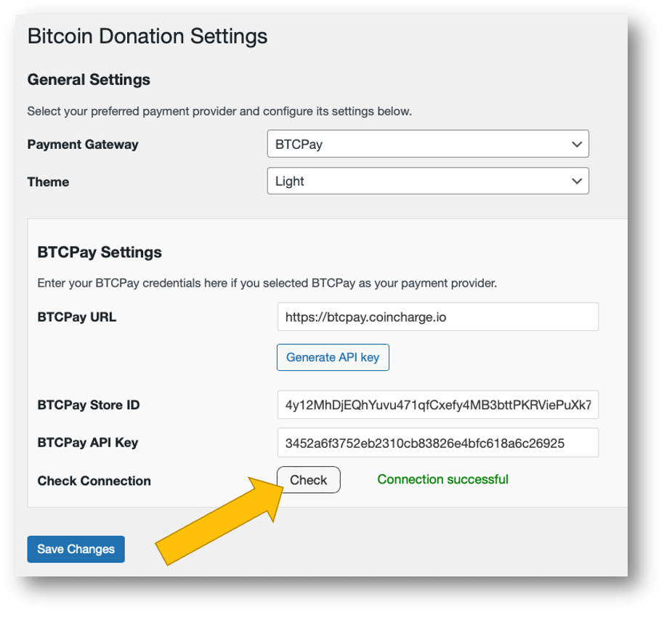Click the BTCPay API Key label
The image size is (672, 620).
click(87, 443)
